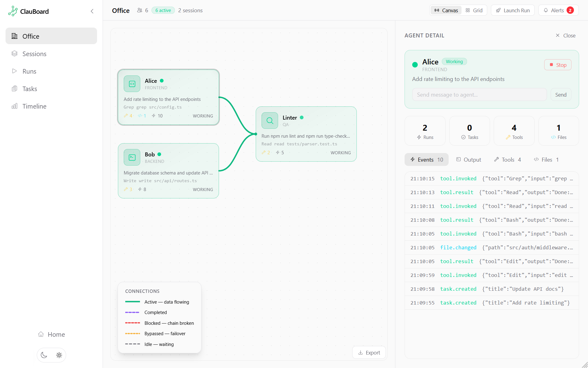Click Alice's frontend code icon
Viewport: 588px width, 368px height.
point(132,83)
